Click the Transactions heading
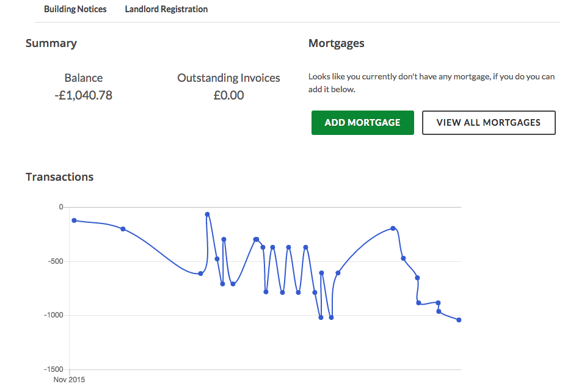565x392 pixels. [x=59, y=177]
